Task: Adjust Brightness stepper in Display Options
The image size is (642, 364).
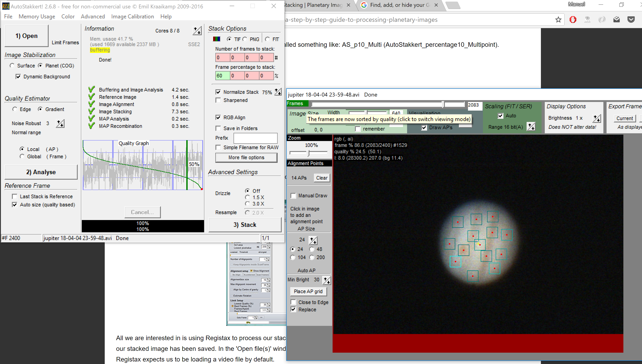Action: pyautogui.click(x=597, y=118)
